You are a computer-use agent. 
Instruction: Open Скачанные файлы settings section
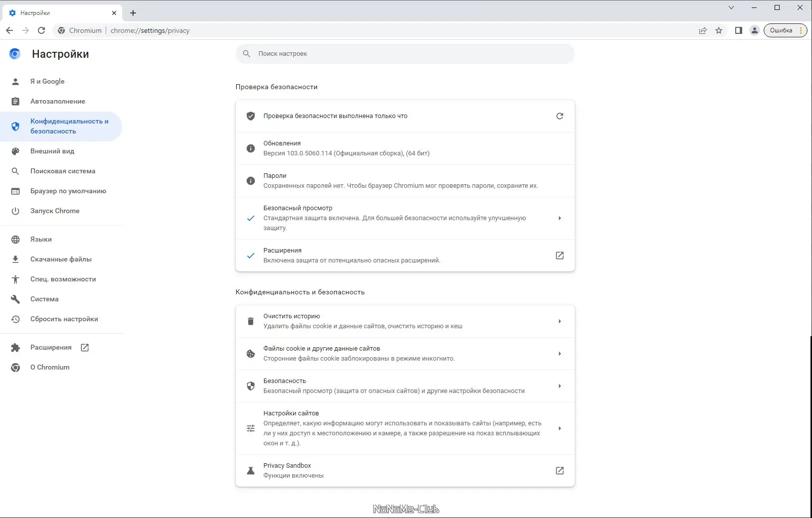(x=61, y=259)
